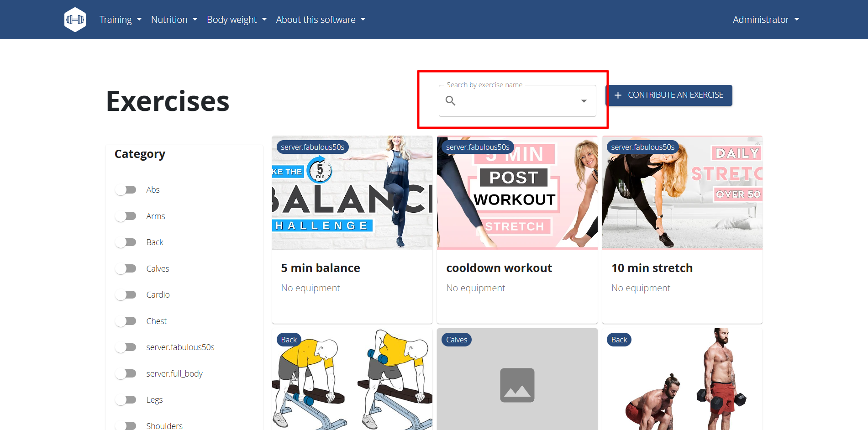Click Contribute an Exercise button

coord(669,95)
